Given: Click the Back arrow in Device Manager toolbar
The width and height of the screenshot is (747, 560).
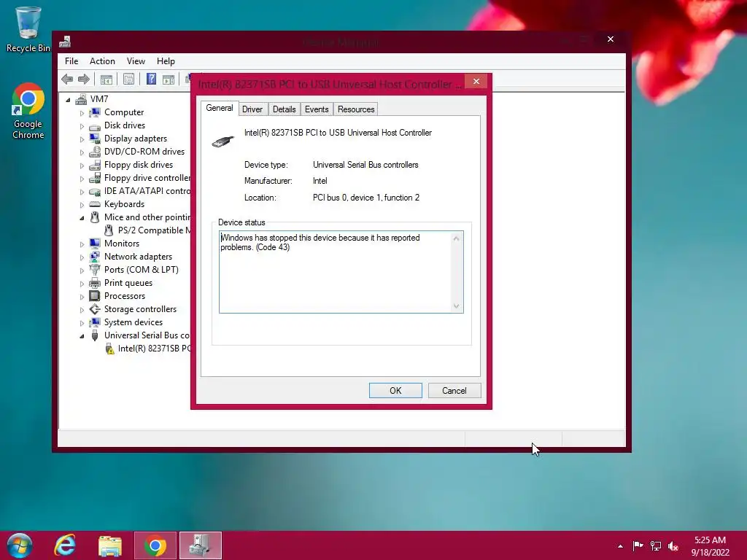Looking at the screenshot, I should click(x=67, y=79).
